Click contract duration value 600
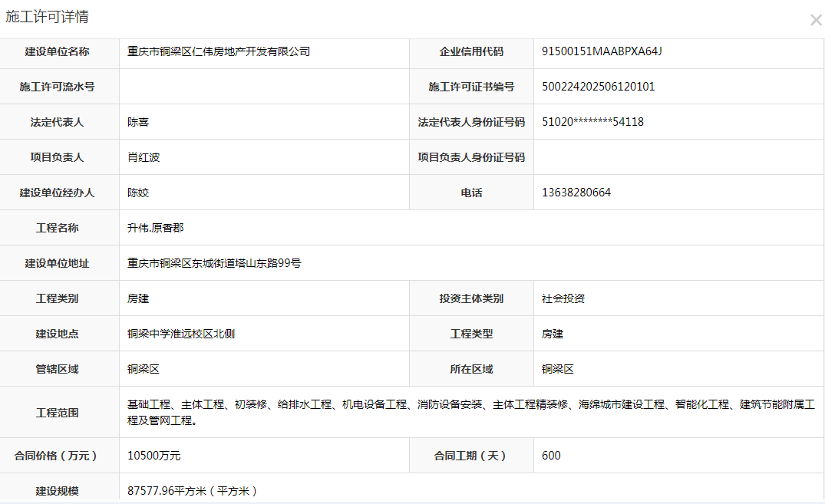825x504 pixels. 551,456
